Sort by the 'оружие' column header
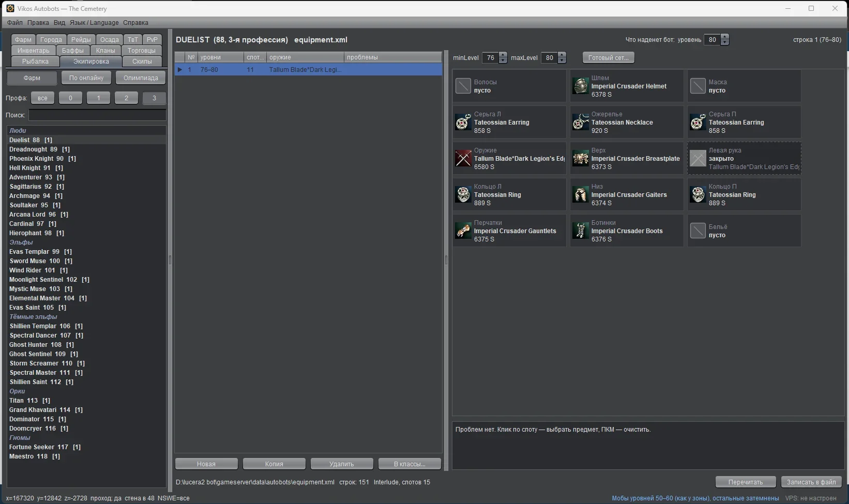This screenshot has width=849, height=504. pyautogui.click(x=305, y=57)
